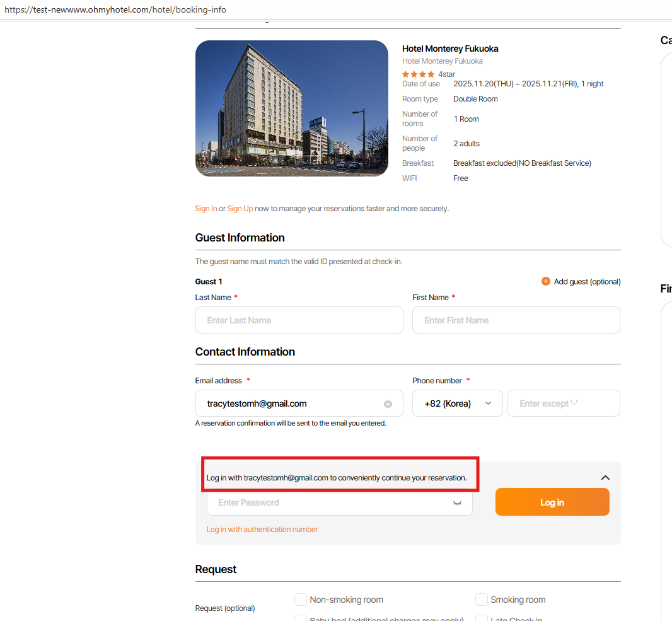This screenshot has height=621, width=672.
Task: Click the phone number input field
Action: point(563,403)
